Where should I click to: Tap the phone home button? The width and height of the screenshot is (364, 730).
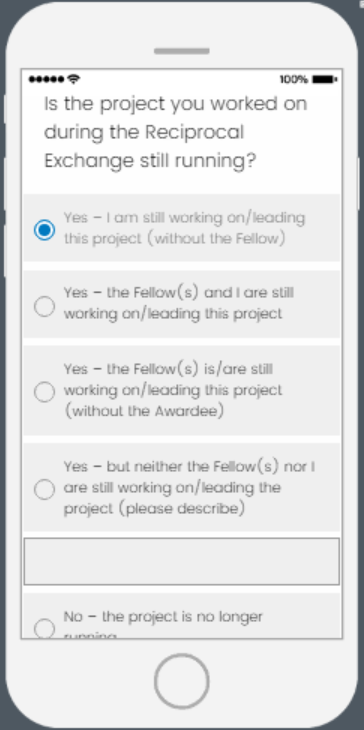(182, 681)
